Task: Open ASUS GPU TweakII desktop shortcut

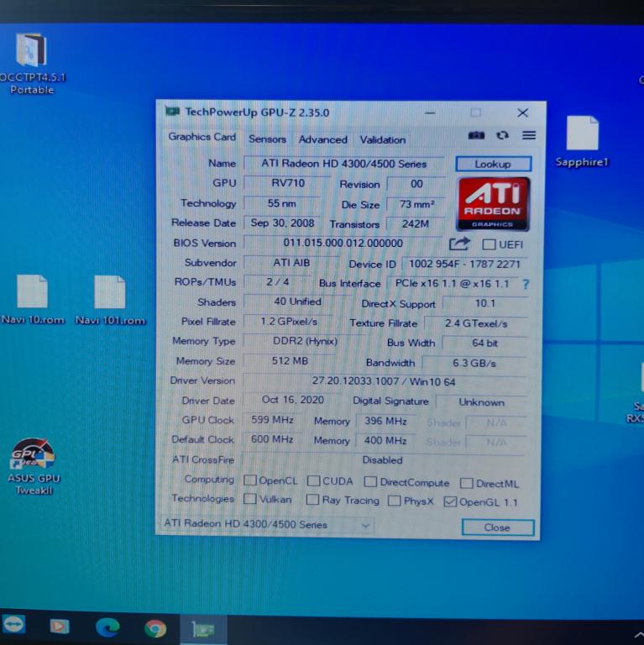Action: pos(34,466)
